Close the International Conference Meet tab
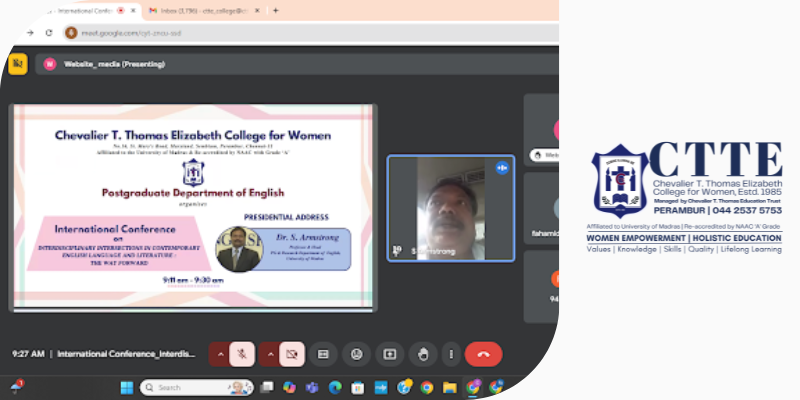Viewport: 800px width, 400px height. pyautogui.click(x=133, y=10)
